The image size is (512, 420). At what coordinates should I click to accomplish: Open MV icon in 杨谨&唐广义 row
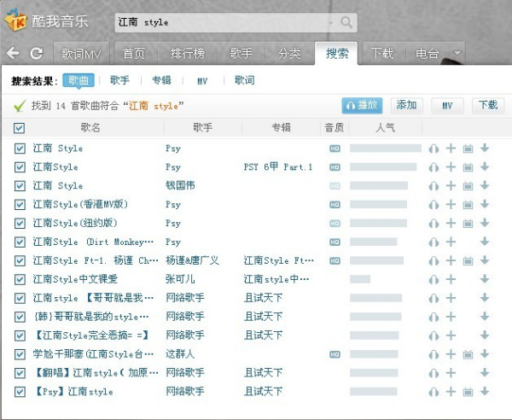point(468,261)
